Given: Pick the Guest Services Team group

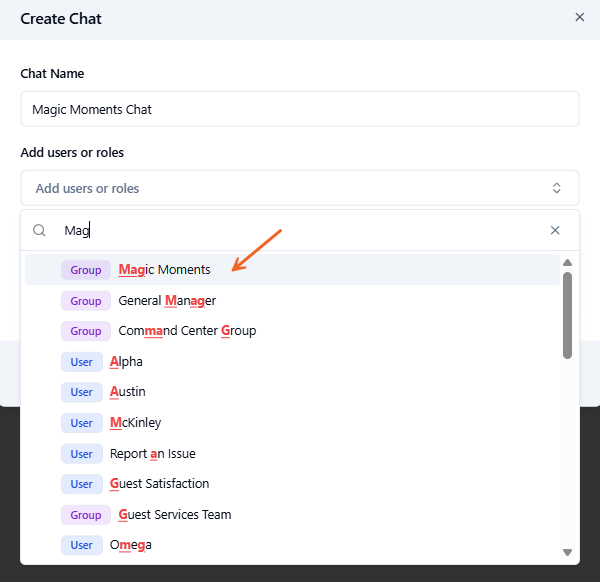Looking at the screenshot, I should point(174,515).
